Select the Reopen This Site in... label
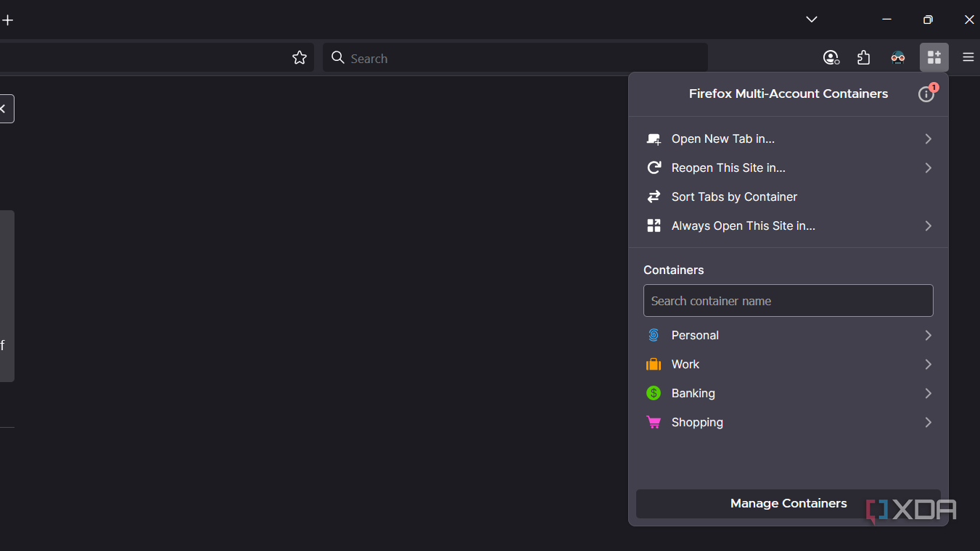 (728, 167)
